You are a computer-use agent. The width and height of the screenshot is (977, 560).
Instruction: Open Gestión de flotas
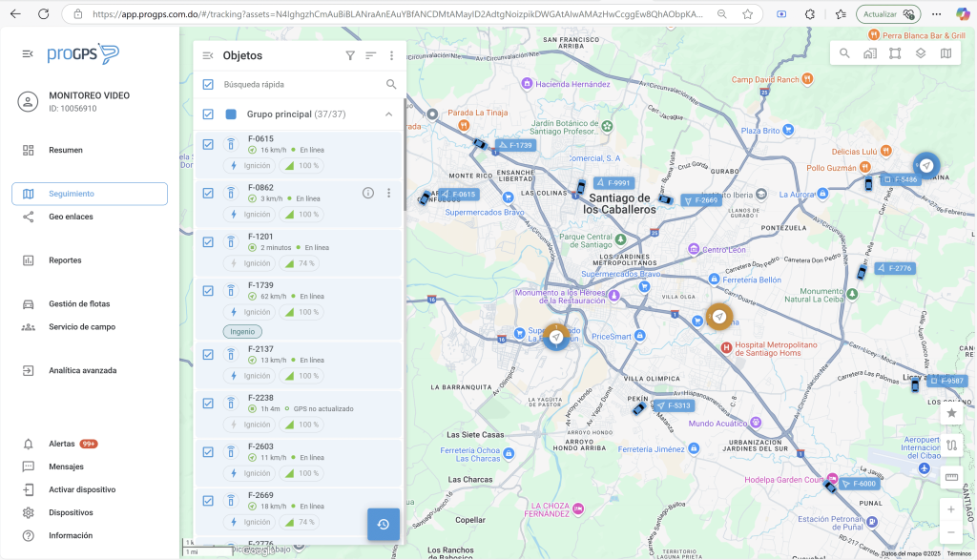point(90,304)
